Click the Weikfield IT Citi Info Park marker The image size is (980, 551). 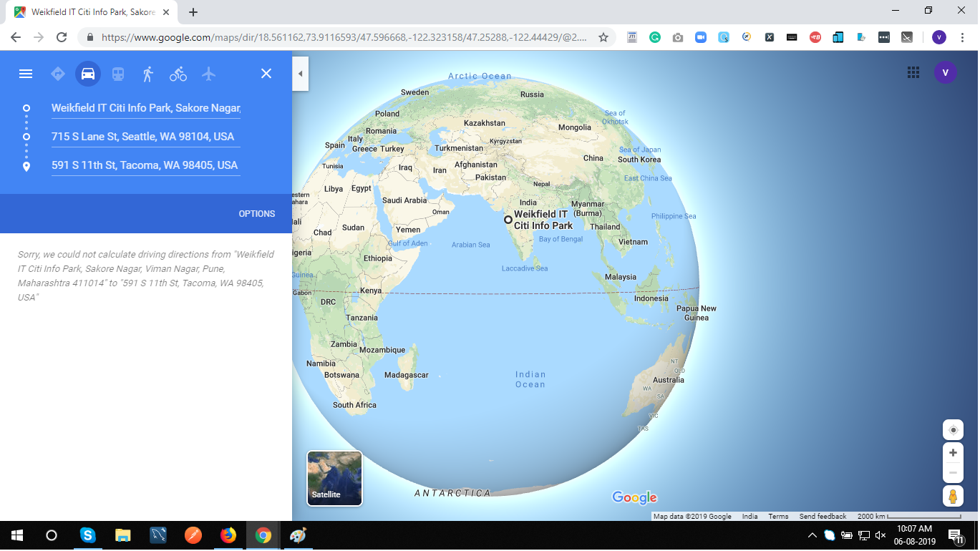[x=508, y=220]
